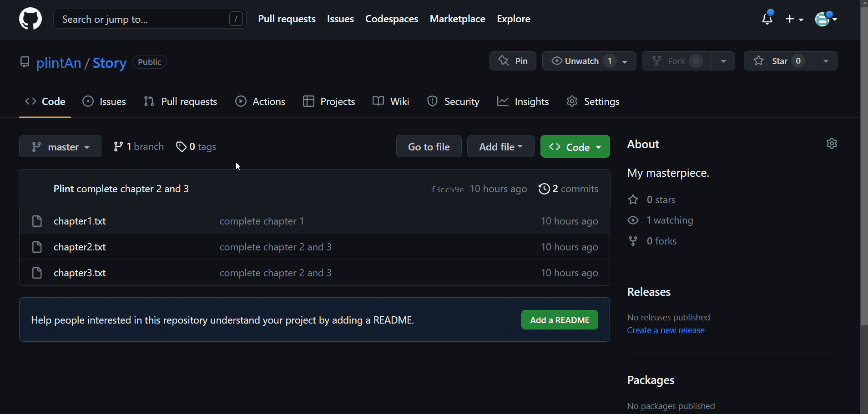Image resolution: width=868 pixels, height=414 pixels.
Task: Click the chapter1.txt file icon
Action: tap(37, 221)
